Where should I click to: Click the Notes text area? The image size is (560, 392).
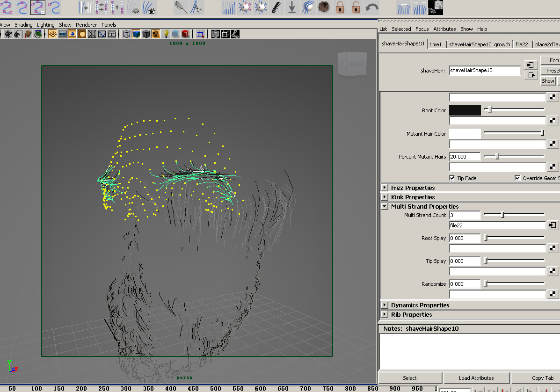[469, 351]
